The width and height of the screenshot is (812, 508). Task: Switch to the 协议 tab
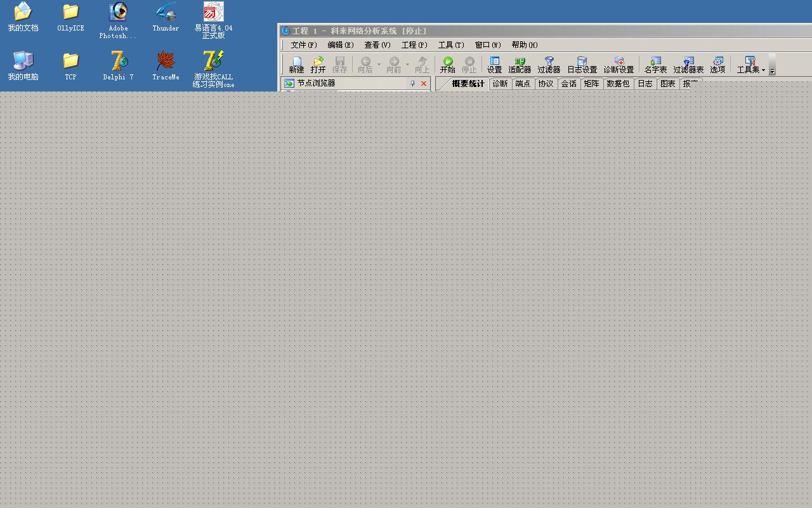tap(546, 84)
